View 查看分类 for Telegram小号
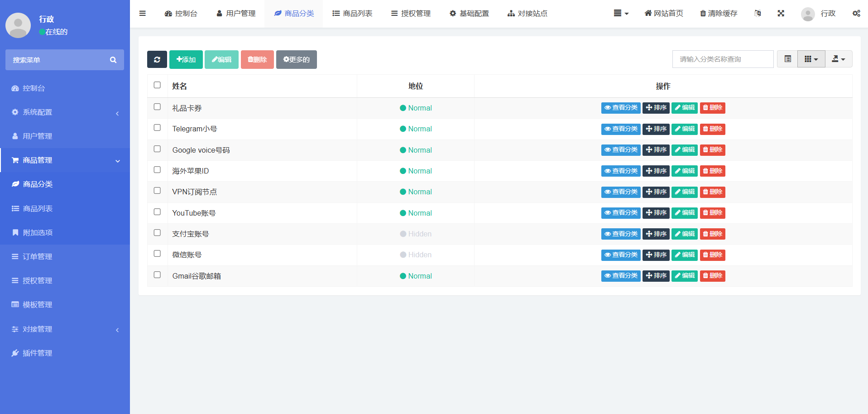 tap(621, 129)
